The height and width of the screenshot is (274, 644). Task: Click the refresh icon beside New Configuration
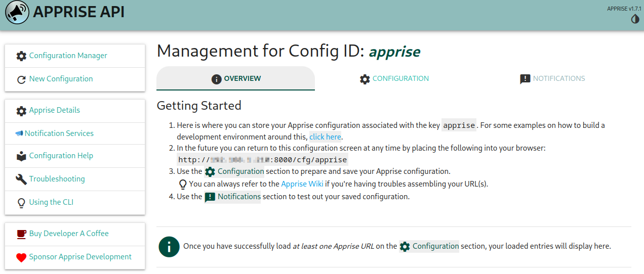point(21,79)
